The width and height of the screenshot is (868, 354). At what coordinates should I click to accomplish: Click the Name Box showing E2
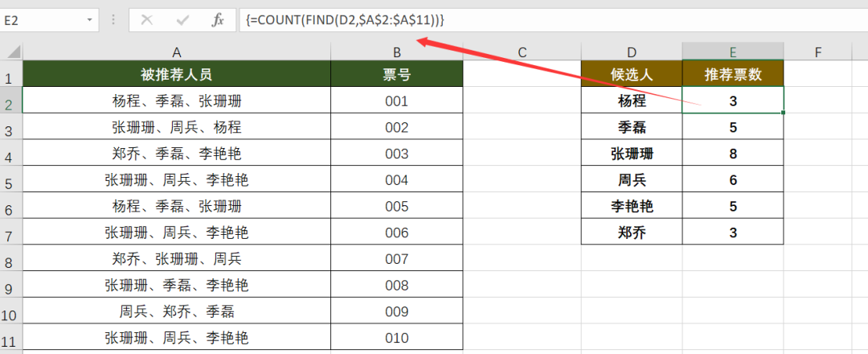coord(42,20)
